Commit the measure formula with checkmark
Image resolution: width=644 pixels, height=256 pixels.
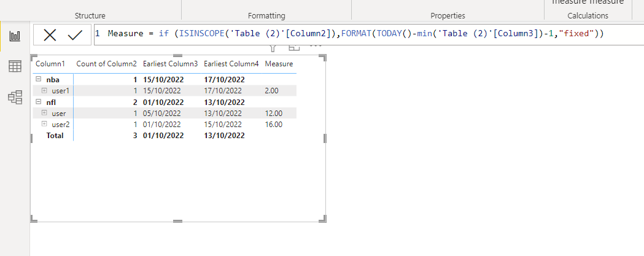pyautogui.click(x=76, y=36)
